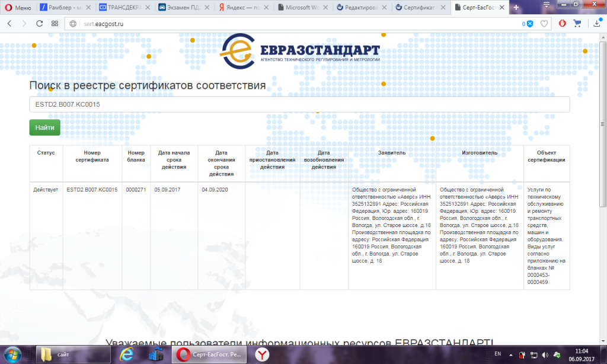This screenshot has width=607, height=364.
Task: Click the Заявитель column header
Action: click(392, 153)
